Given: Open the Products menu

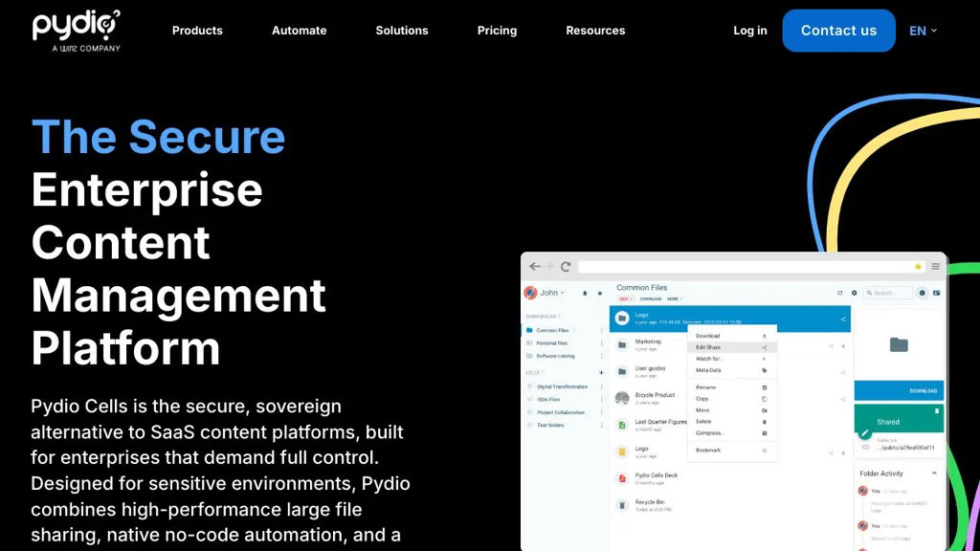Looking at the screenshot, I should click(x=197, y=31).
